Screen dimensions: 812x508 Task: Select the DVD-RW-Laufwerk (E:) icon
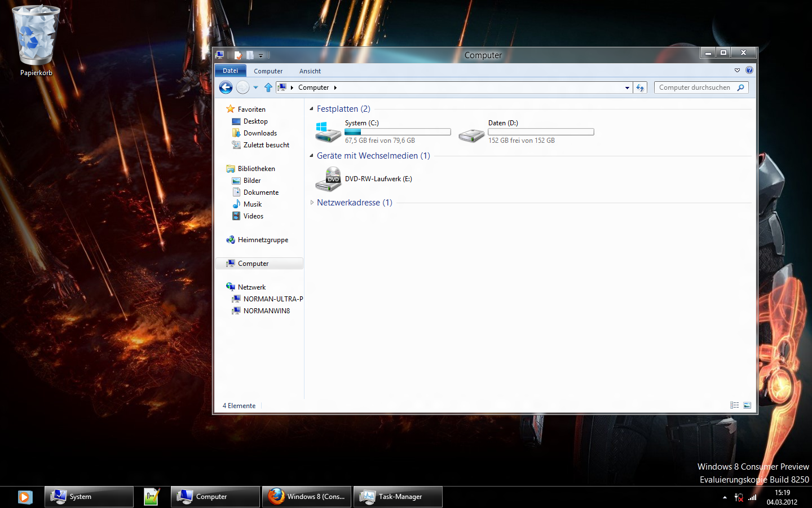(328, 179)
